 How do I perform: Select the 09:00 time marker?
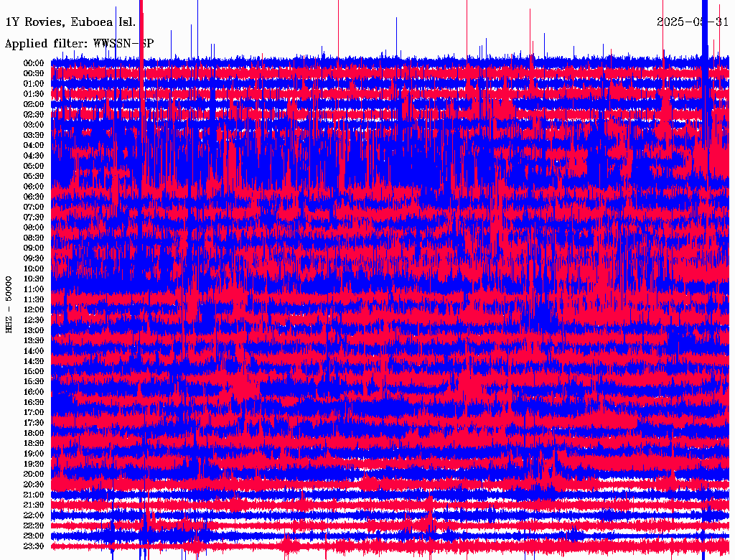click(x=34, y=248)
